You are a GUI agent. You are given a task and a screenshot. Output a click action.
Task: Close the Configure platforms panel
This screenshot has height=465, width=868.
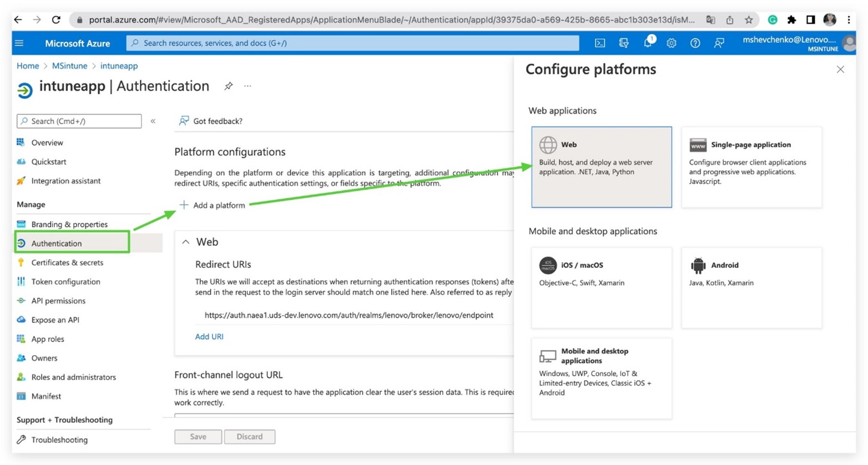840,69
